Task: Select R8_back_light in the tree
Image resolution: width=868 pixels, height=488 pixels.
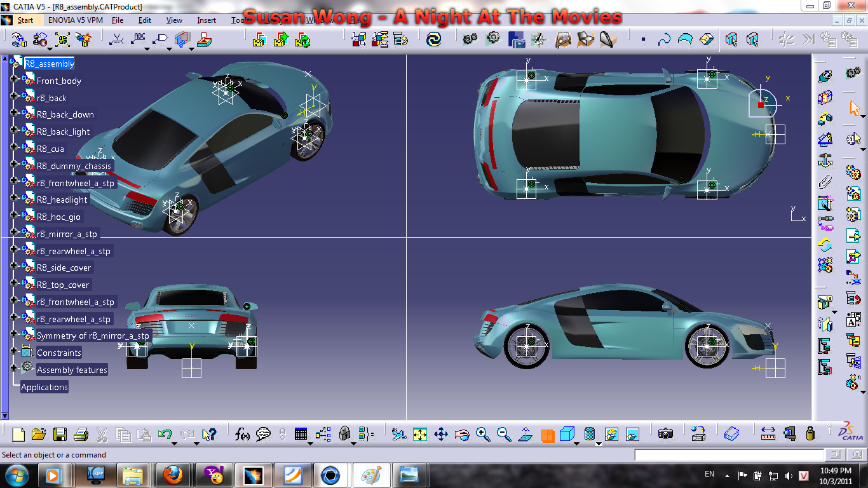Action: (x=64, y=132)
